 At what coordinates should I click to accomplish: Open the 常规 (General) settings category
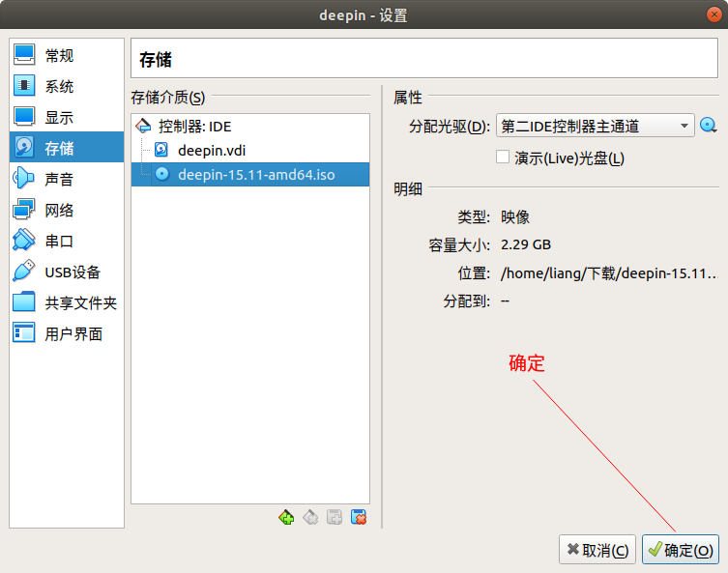(x=67, y=55)
